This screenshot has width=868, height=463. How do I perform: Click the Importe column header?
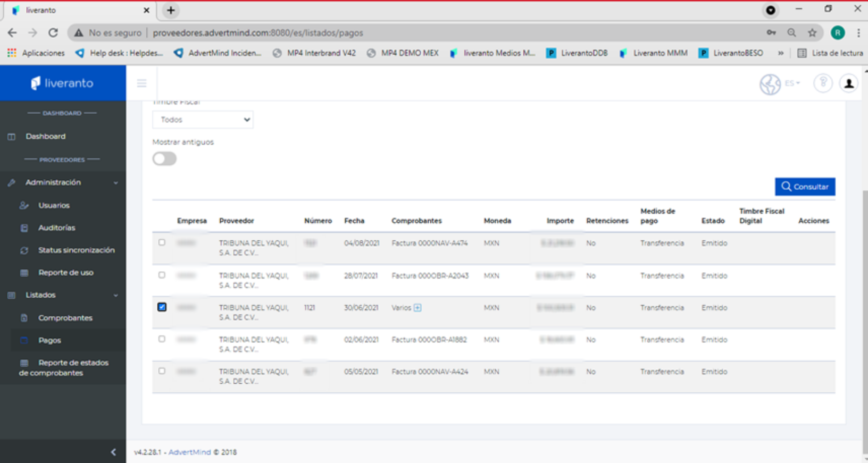point(560,221)
